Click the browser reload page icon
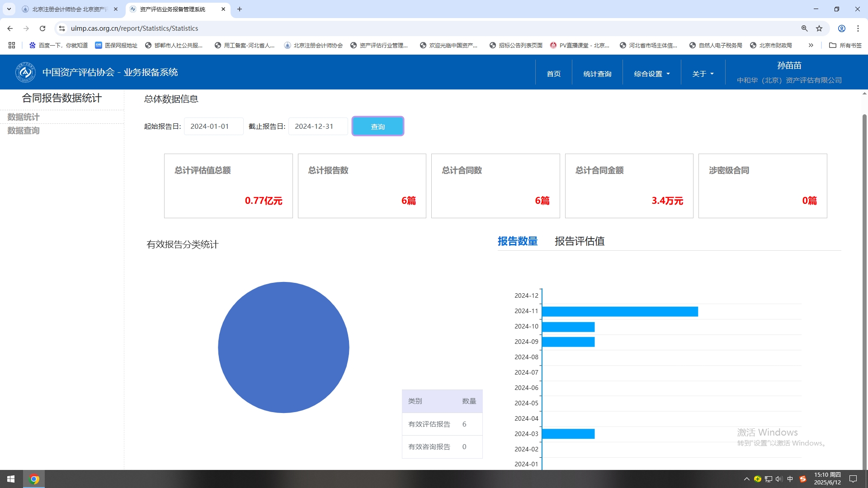Image resolution: width=868 pixels, height=488 pixels. (42, 28)
